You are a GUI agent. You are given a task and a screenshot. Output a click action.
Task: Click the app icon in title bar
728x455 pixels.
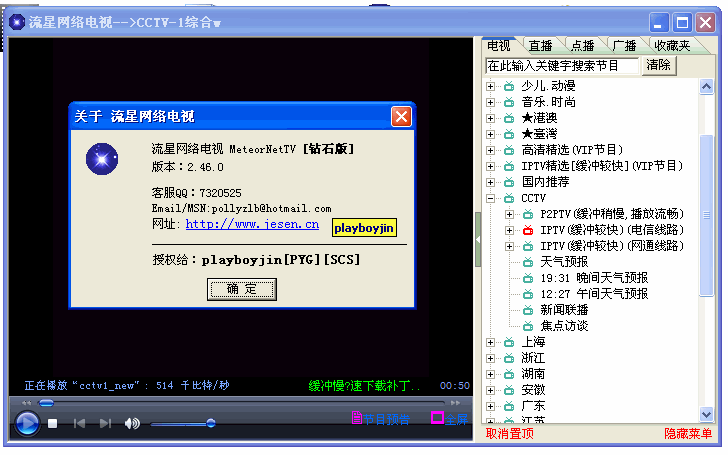(x=17, y=22)
